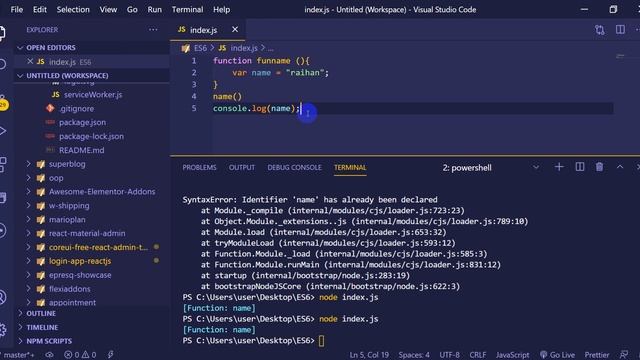Select the Terminal panel tab
640x360 pixels.
pos(350,167)
